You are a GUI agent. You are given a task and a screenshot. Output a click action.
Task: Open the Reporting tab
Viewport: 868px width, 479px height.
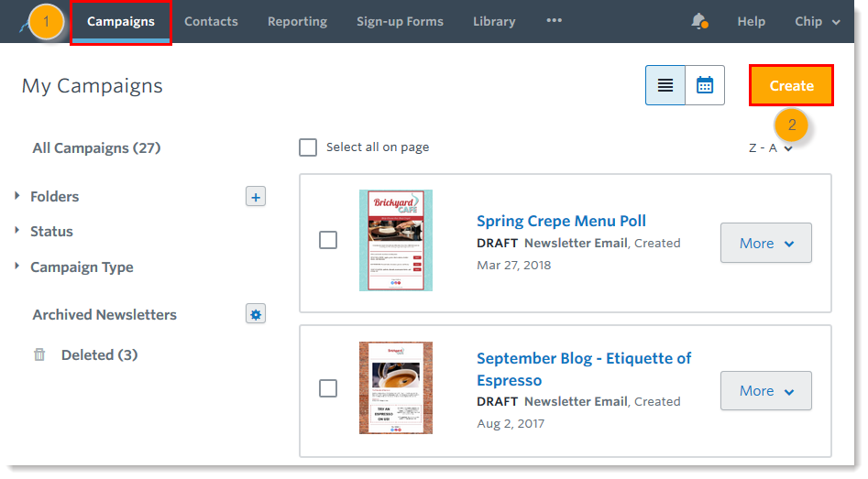(297, 21)
